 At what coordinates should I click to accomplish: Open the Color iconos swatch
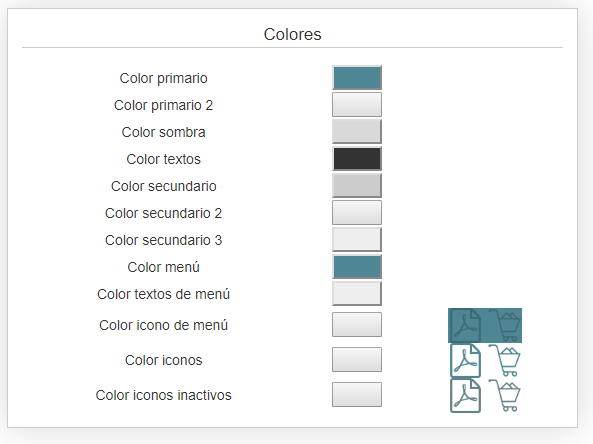tap(357, 360)
